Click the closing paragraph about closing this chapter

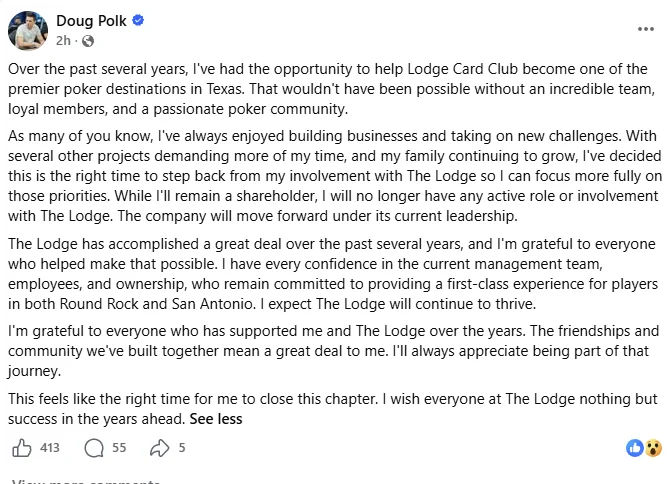pyautogui.click(x=333, y=409)
